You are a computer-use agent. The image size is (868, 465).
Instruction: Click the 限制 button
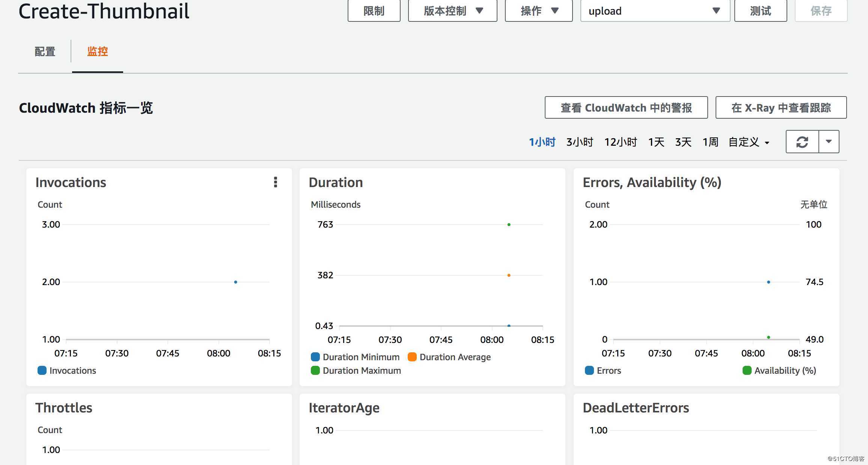(374, 11)
